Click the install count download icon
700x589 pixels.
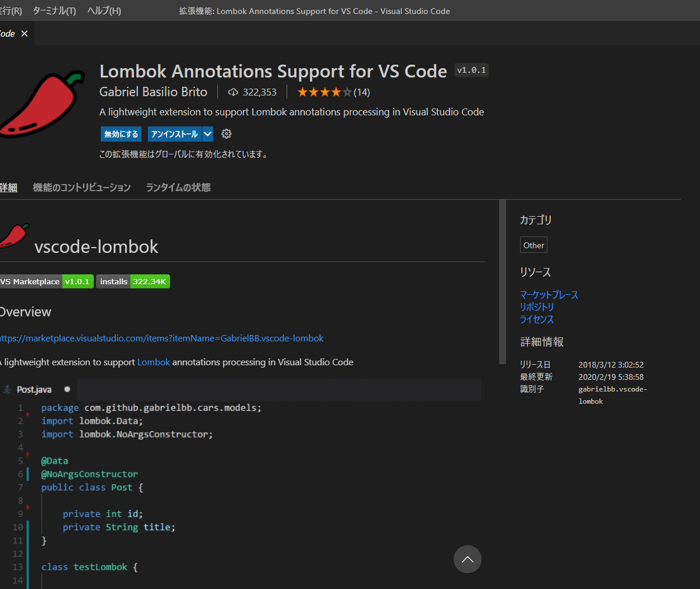pos(234,92)
